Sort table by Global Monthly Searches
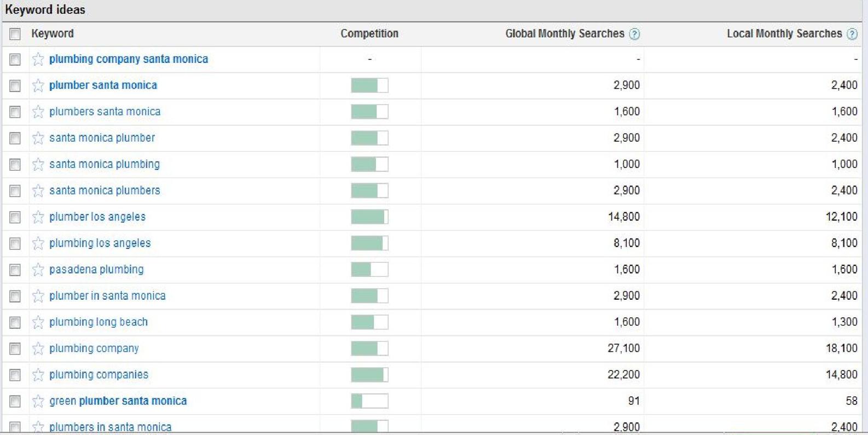 point(564,33)
